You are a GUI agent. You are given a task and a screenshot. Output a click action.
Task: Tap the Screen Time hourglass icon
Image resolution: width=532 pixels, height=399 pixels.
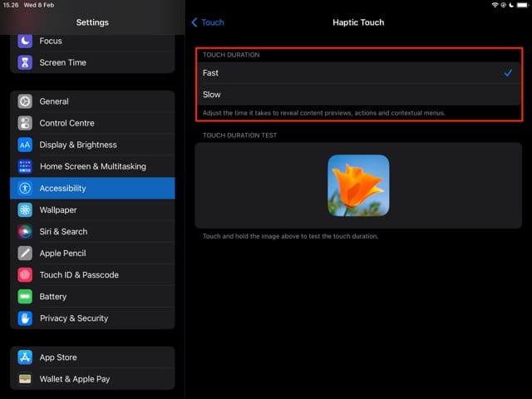pos(25,62)
